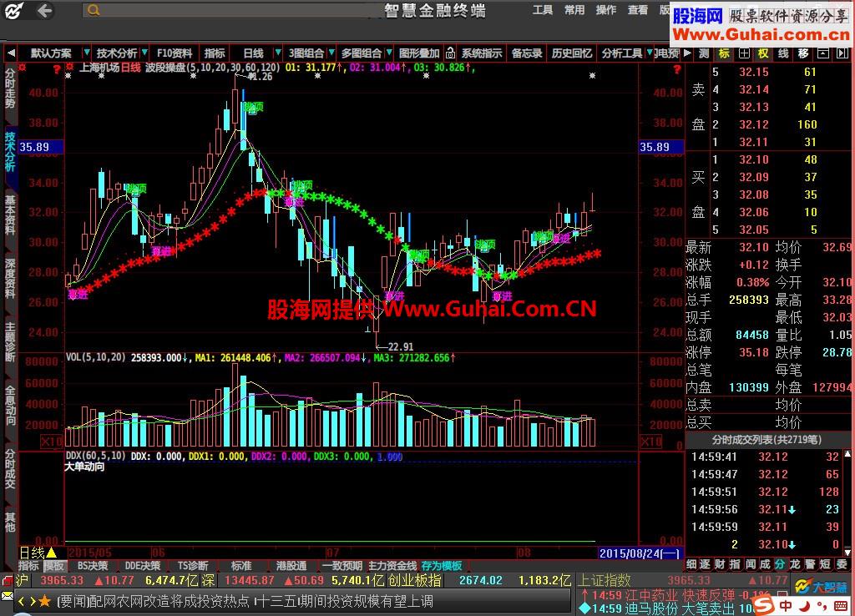Screen dimensions: 855x616
Task: Open the 3图组合 dropdown arrow
Action: point(331,53)
